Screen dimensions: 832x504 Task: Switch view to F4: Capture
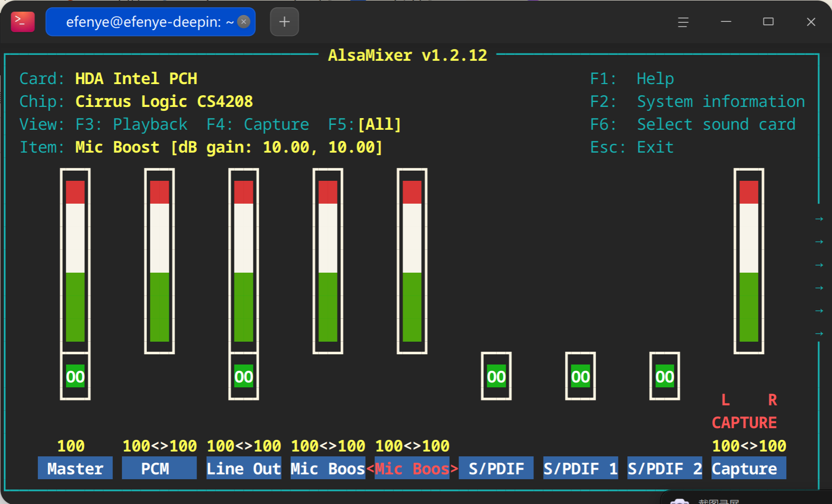coord(258,124)
